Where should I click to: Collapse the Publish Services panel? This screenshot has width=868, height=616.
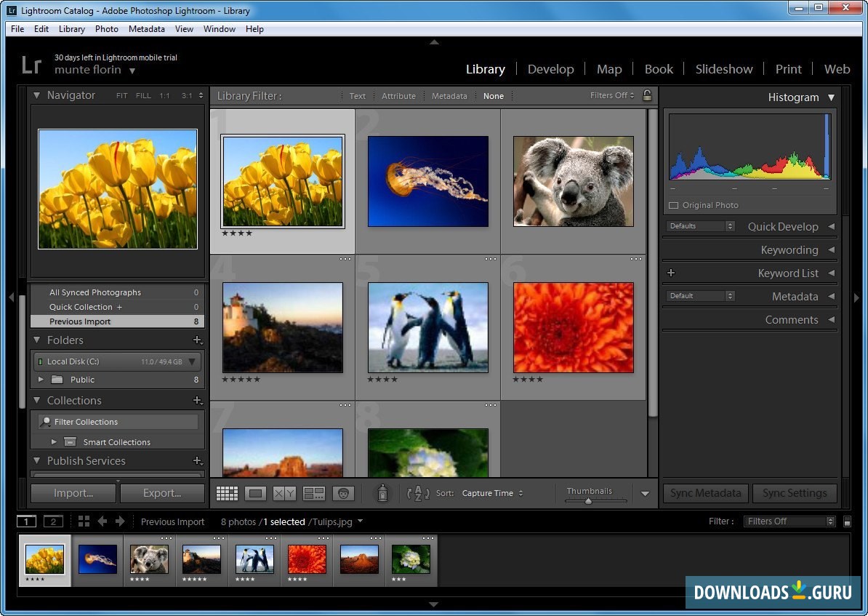[36, 460]
